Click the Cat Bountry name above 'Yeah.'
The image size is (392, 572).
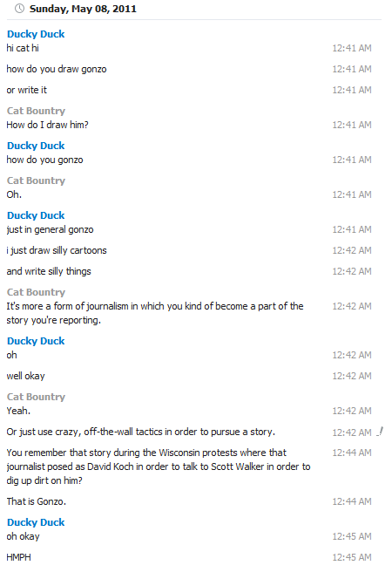tap(36, 397)
